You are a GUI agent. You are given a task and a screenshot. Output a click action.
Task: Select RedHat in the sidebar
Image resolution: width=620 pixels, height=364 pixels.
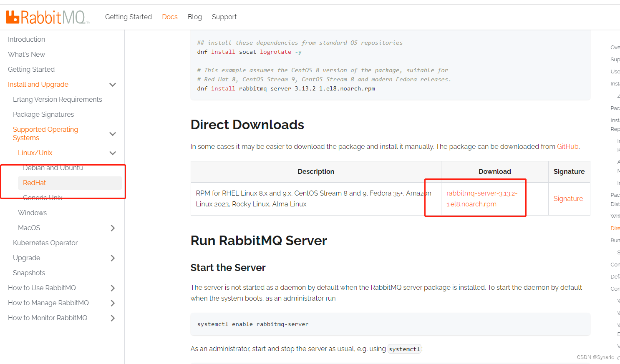(x=70, y=183)
